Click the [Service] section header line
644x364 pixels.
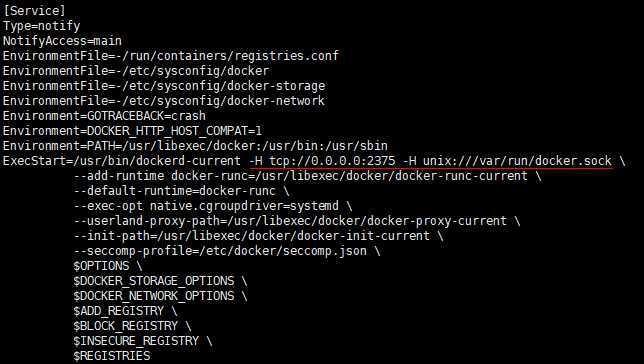pos(34,11)
